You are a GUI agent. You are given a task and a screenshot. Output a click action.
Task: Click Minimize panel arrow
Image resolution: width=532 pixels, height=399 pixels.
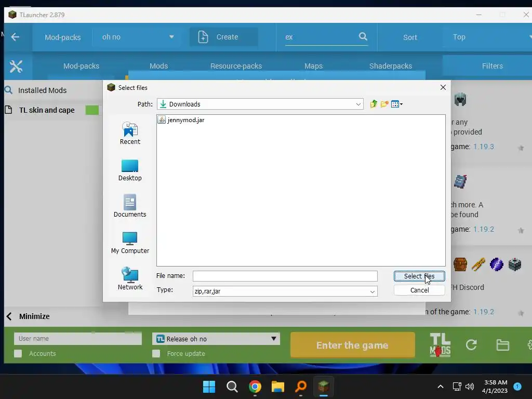tap(9, 316)
